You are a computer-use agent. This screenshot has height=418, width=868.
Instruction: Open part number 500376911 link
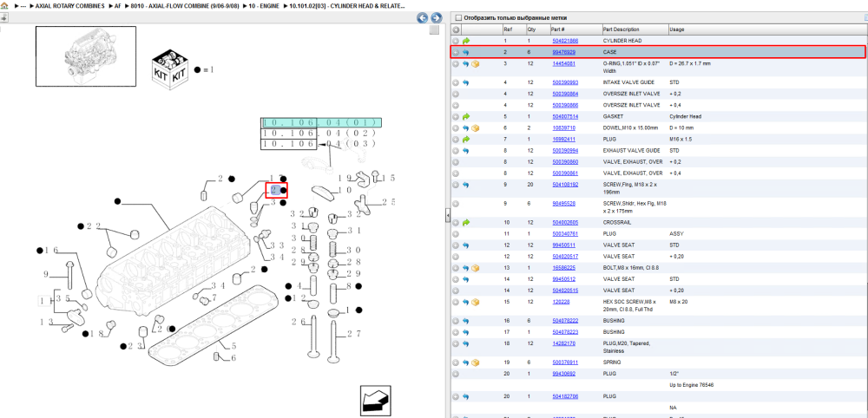(565, 362)
